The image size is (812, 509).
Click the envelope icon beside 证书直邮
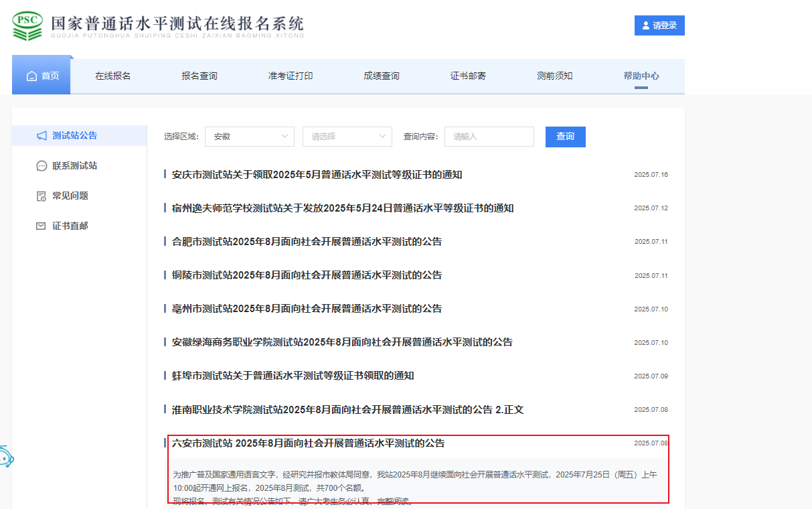(42, 226)
